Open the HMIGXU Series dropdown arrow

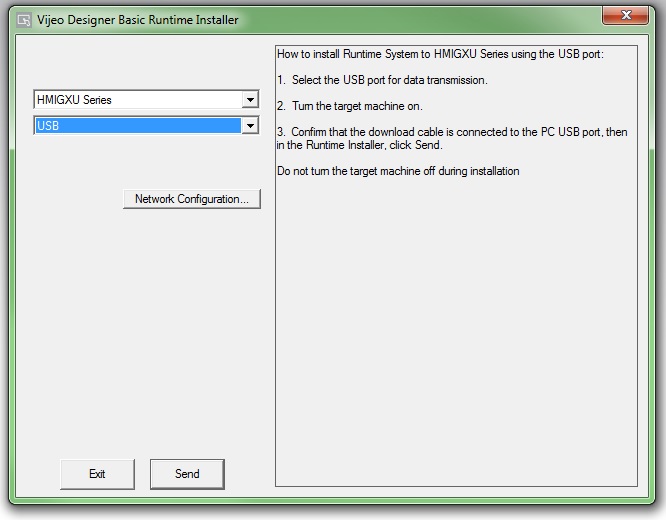250,100
